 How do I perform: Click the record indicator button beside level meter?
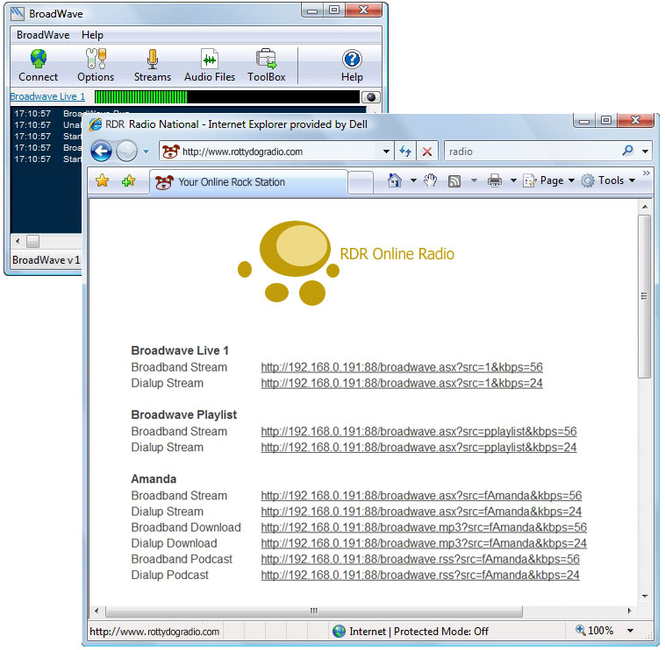[371, 97]
